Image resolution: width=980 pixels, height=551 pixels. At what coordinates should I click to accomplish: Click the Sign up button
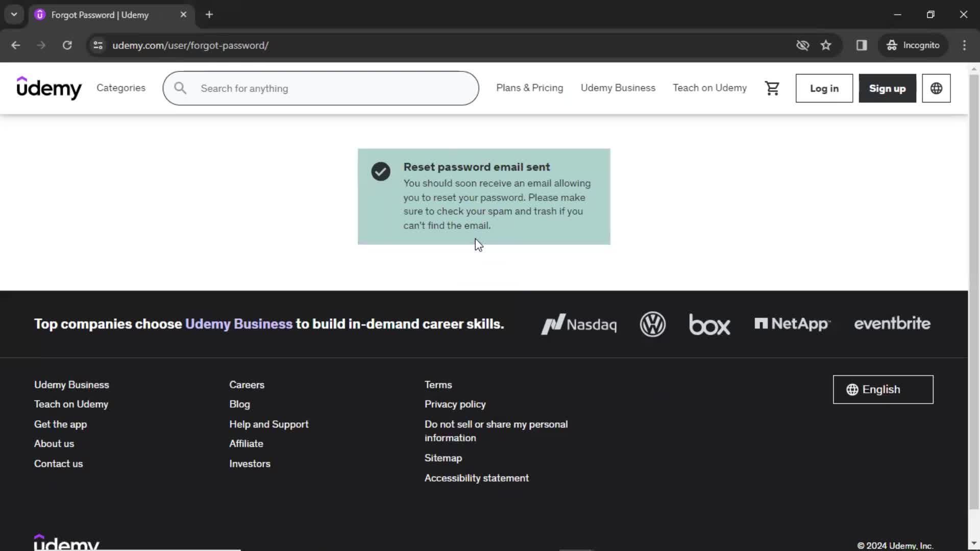[x=888, y=88]
